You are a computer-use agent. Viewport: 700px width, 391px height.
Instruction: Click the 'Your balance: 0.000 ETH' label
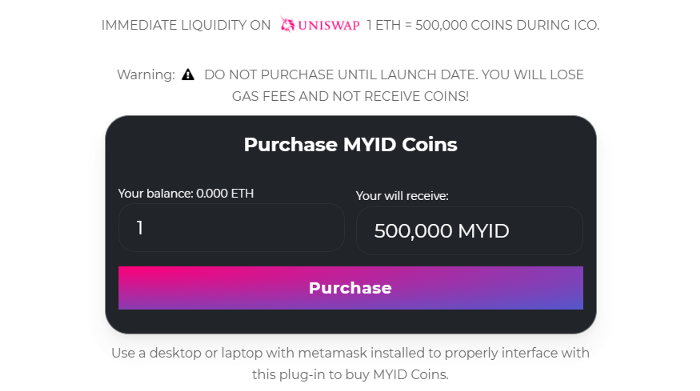[x=186, y=193]
